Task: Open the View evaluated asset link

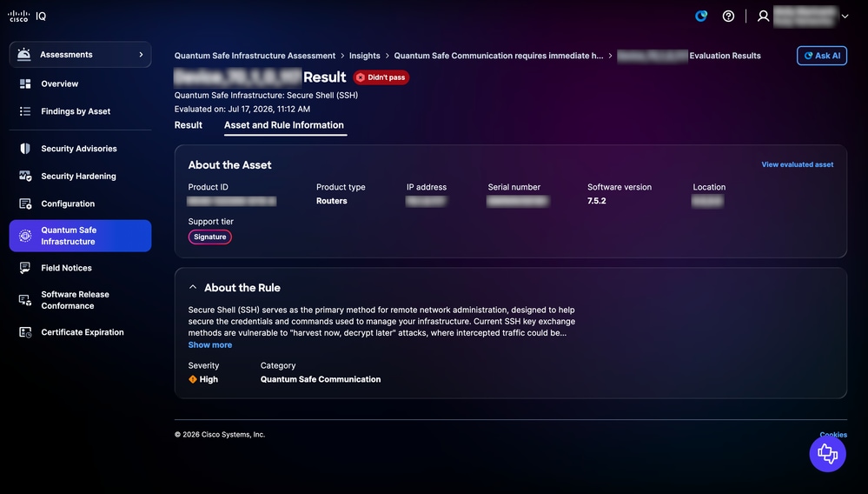Action: pyautogui.click(x=797, y=164)
